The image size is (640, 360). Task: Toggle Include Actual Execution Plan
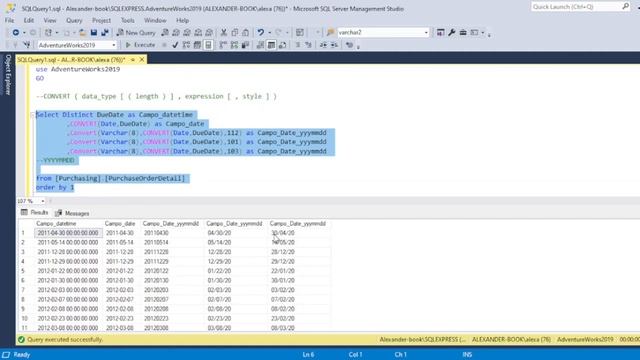tap(223, 45)
